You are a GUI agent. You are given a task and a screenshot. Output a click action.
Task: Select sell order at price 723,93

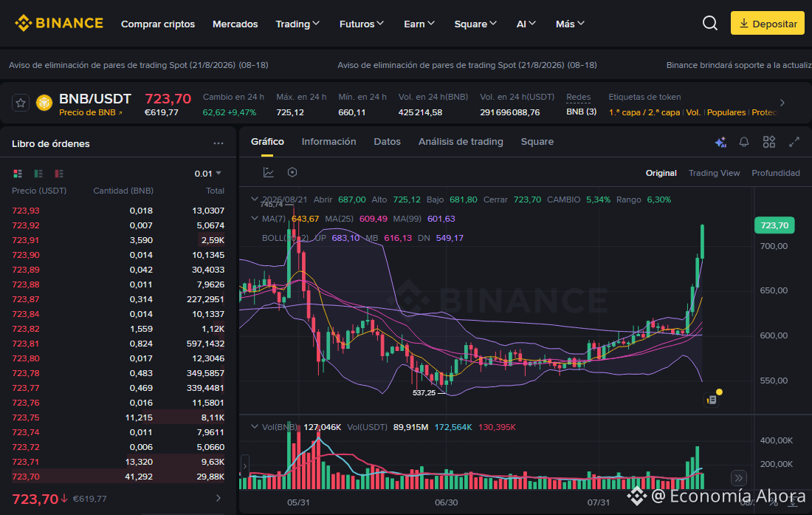point(118,211)
